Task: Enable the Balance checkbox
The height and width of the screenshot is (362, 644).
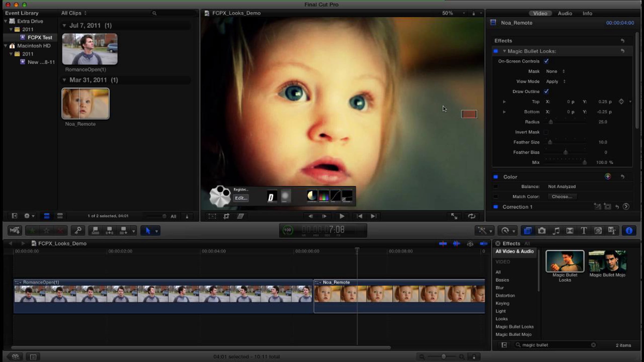Action: point(496,186)
